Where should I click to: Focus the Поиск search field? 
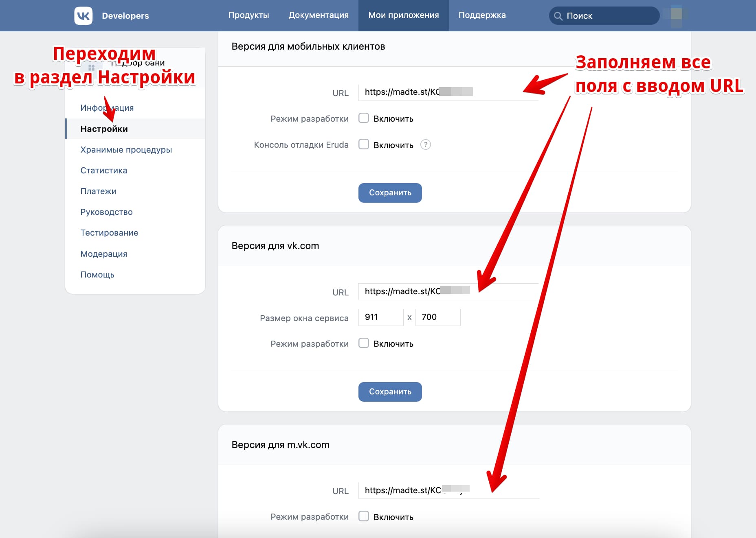coord(604,15)
